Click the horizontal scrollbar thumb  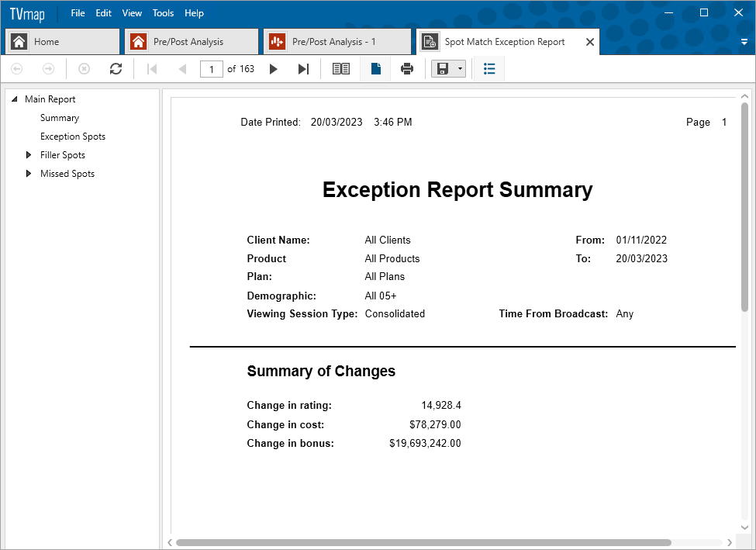click(423, 542)
